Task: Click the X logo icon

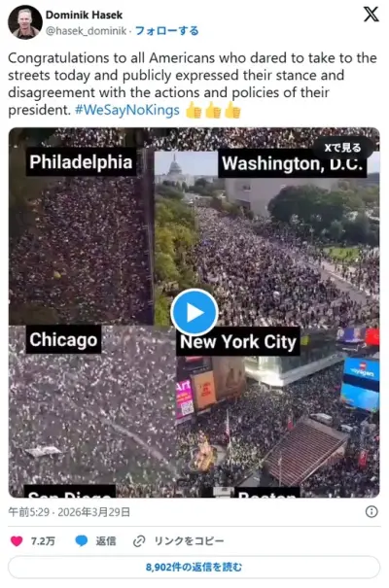Action: [x=371, y=15]
